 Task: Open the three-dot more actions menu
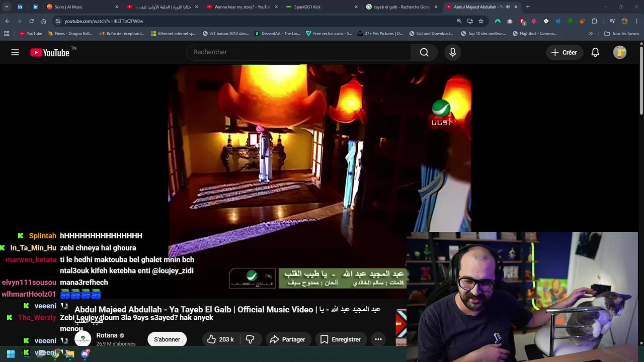[378, 339]
